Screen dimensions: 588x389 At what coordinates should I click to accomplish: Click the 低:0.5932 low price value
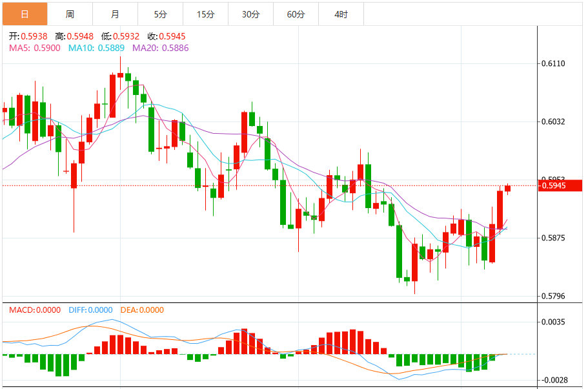(120, 36)
